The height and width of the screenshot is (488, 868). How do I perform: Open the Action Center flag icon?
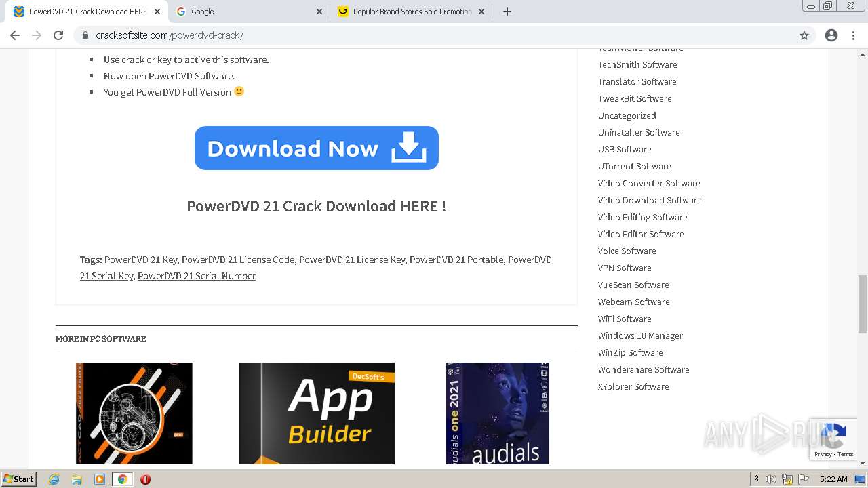click(x=804, y=479)
